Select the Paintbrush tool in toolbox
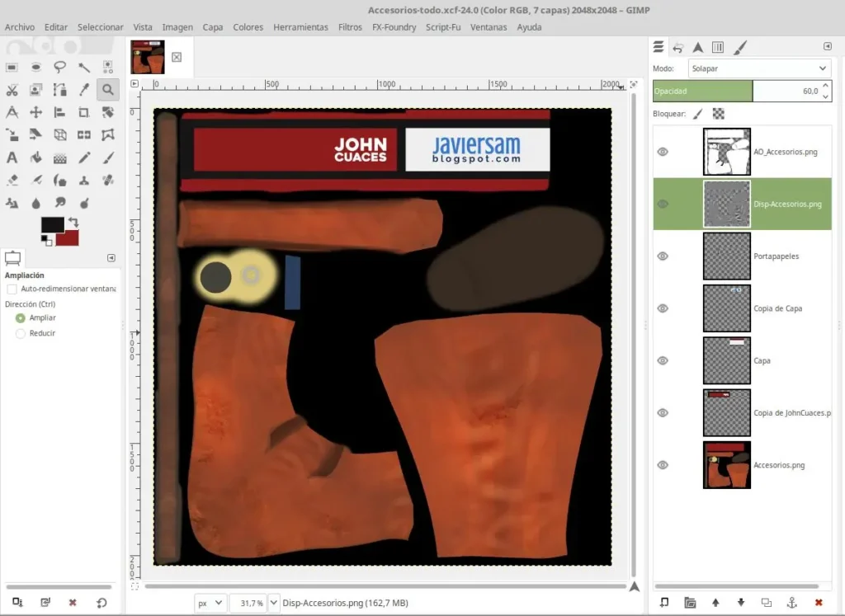This screenshot has height=616, width=845. point(108,158)
